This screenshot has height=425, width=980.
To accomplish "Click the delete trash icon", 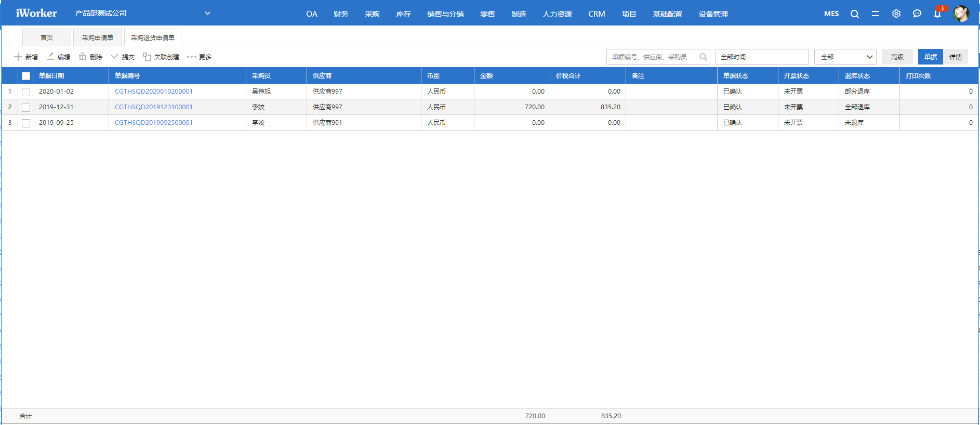I will [83, 57].
